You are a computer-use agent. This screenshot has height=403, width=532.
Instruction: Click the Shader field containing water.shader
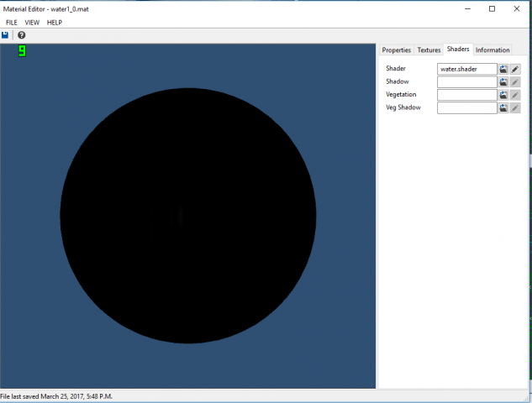point(467,69)
